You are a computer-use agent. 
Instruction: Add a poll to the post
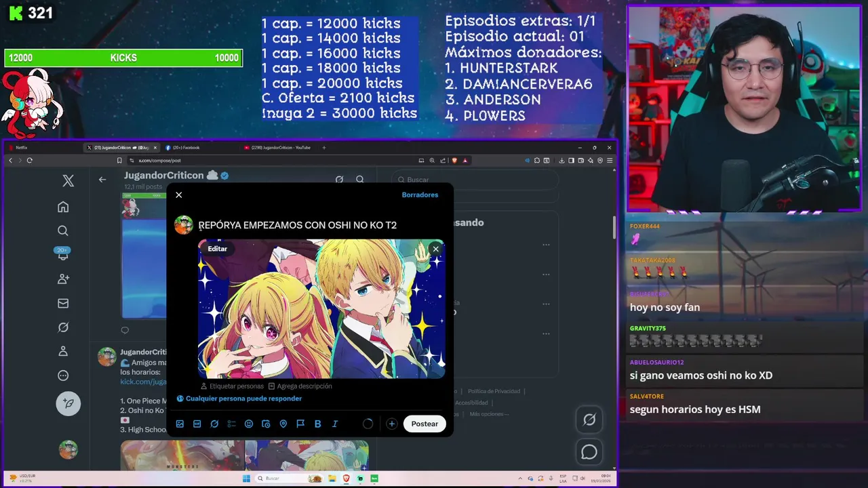tap(231, 424)
